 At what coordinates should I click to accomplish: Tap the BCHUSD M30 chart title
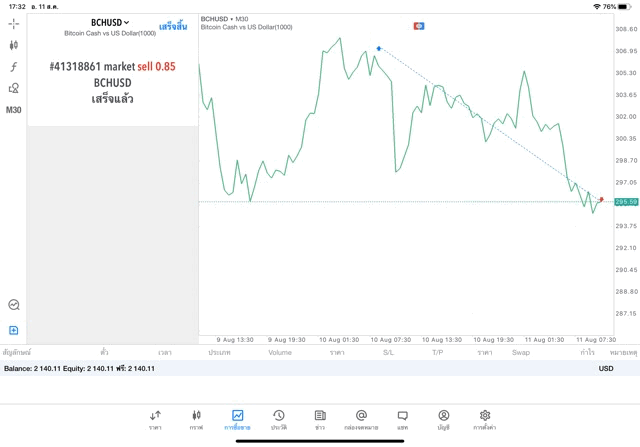pos(224,19)
